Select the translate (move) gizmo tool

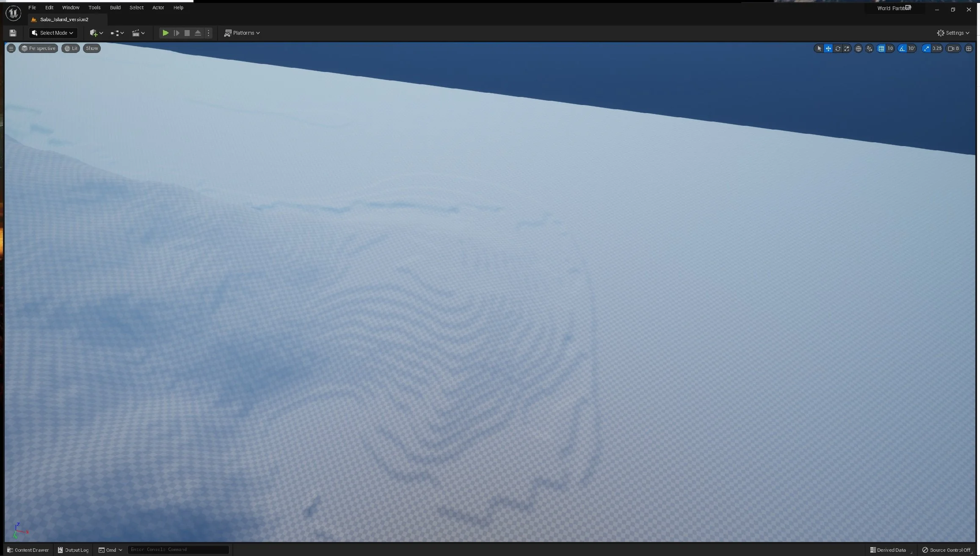pos(828,49)
